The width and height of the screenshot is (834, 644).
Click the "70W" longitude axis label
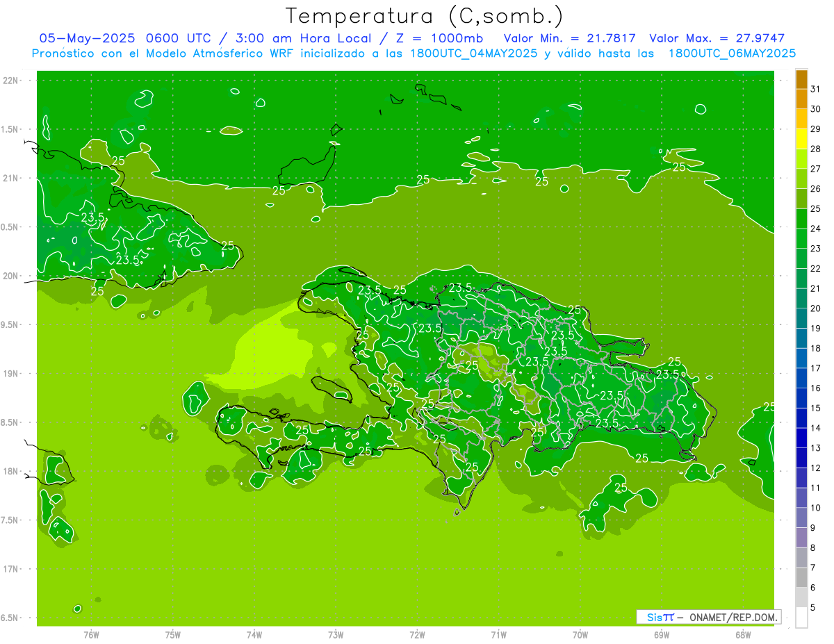[x=580, y=634]
